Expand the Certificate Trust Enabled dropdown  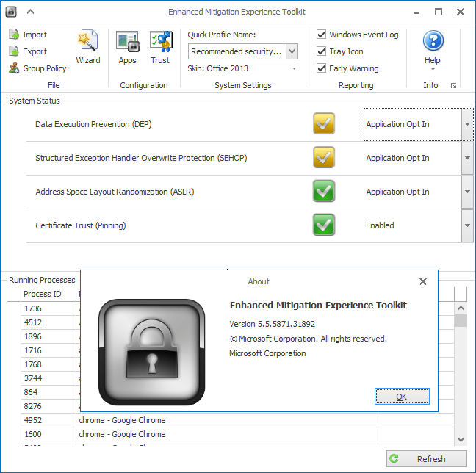pos(467,225)
